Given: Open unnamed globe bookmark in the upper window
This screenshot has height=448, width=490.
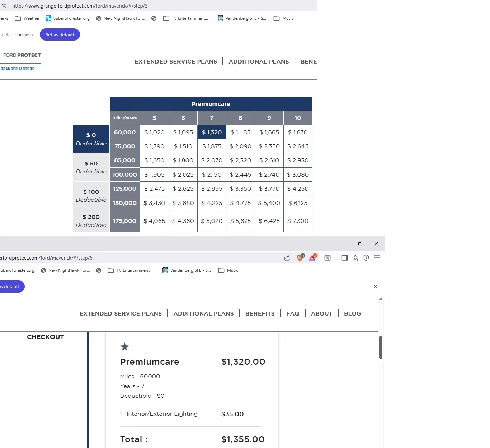Looking at the screenshot, I should 154,18.
